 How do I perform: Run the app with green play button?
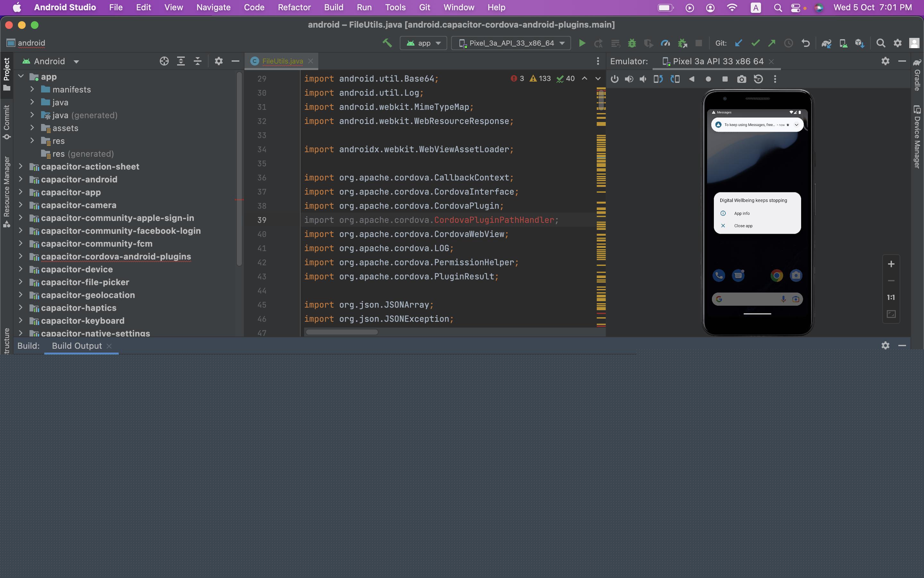[x=582, y=43]
